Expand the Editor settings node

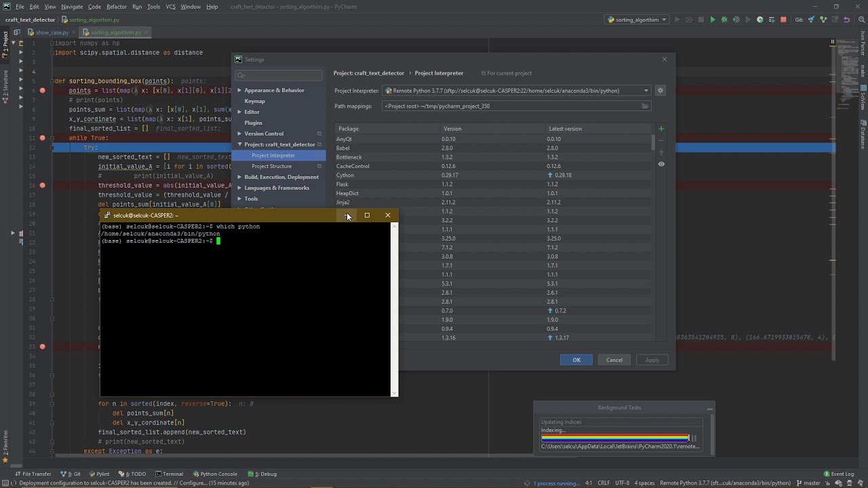(239, 112)
